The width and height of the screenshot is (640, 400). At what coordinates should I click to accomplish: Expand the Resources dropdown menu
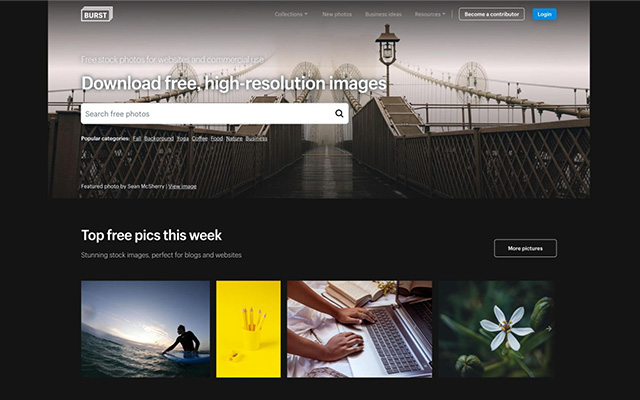click(430, 14)
